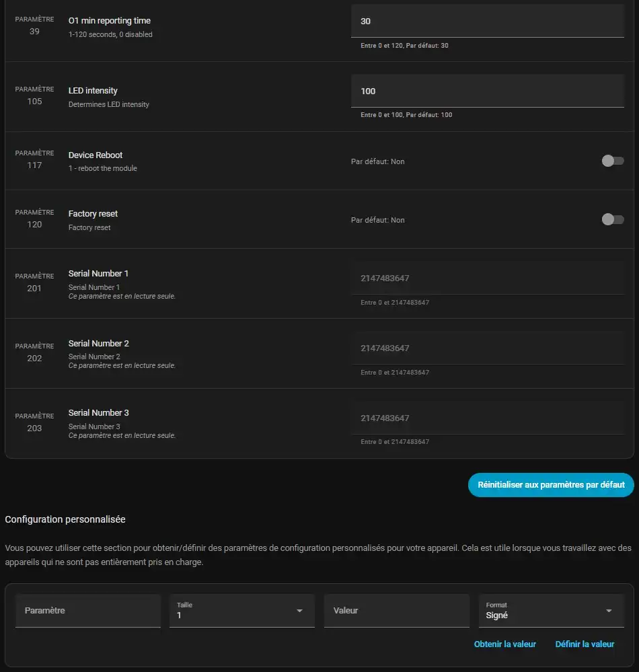Click the custom Paramètre input field

click(x=87, y=611)
